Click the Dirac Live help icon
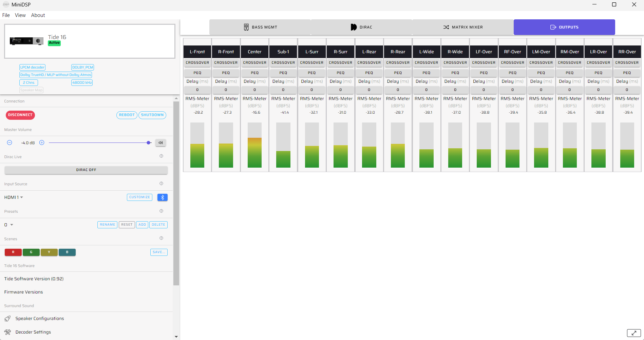The image size is (644, 340). coord(161,156)
